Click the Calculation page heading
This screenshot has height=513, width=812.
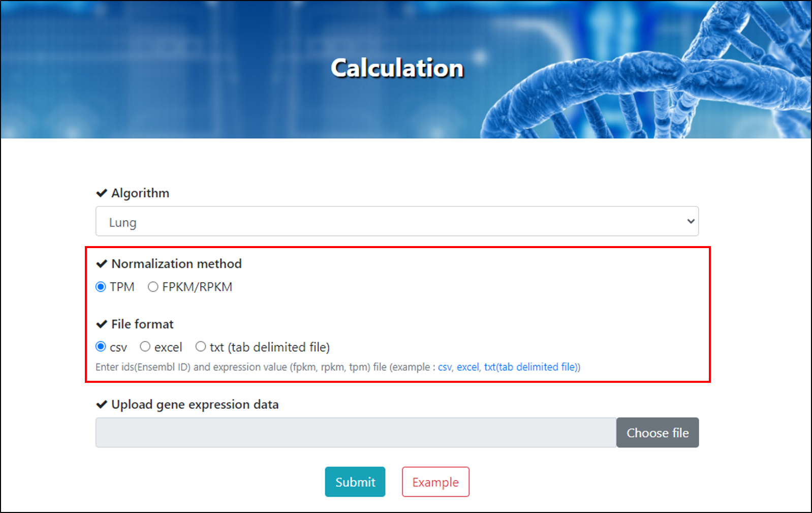397,68
